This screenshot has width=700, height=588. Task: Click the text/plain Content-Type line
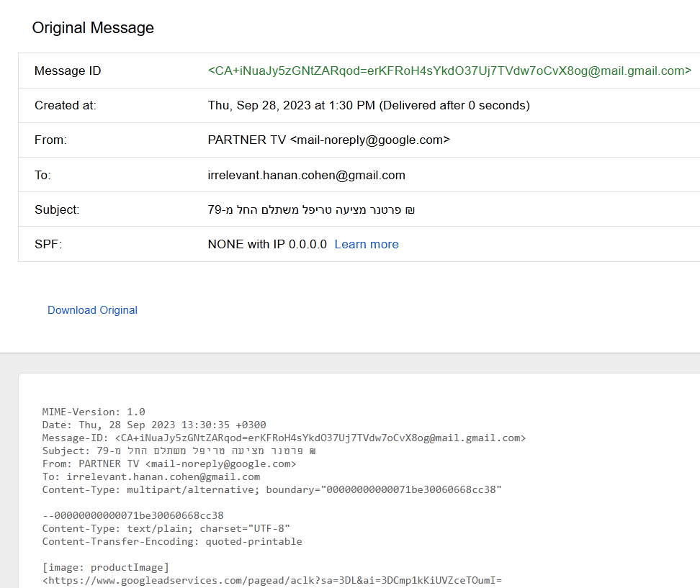click(x=166, y=529)
